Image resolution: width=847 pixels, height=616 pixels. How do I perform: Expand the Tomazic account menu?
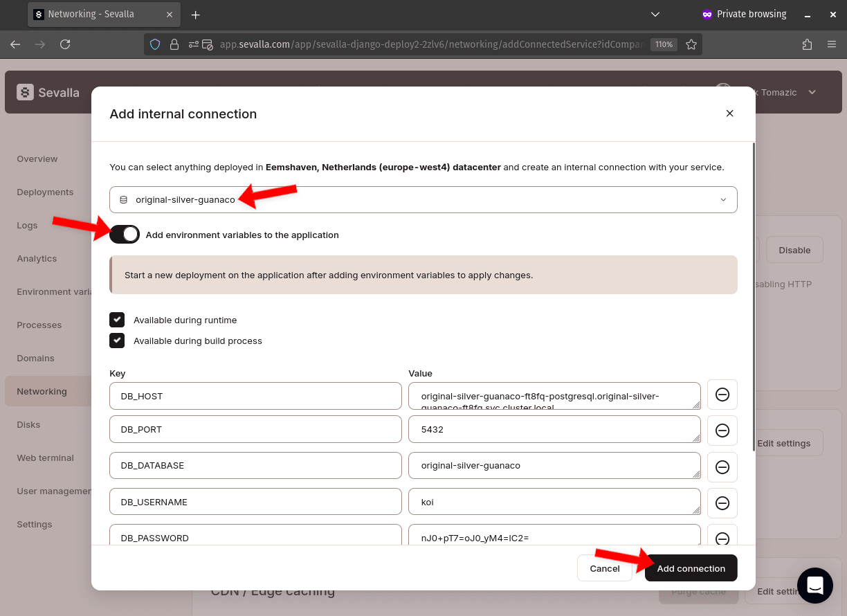click(x=812, y=92)
